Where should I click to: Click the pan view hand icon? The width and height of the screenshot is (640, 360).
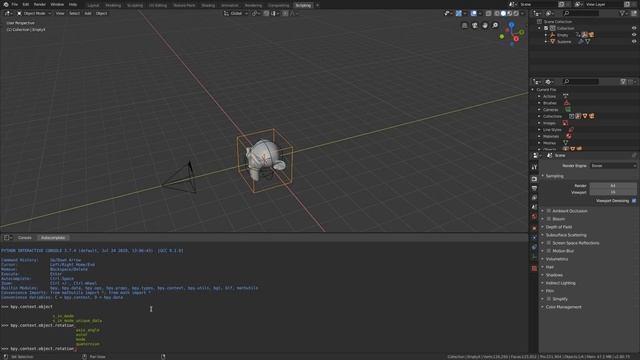click(x=485, y=25)
